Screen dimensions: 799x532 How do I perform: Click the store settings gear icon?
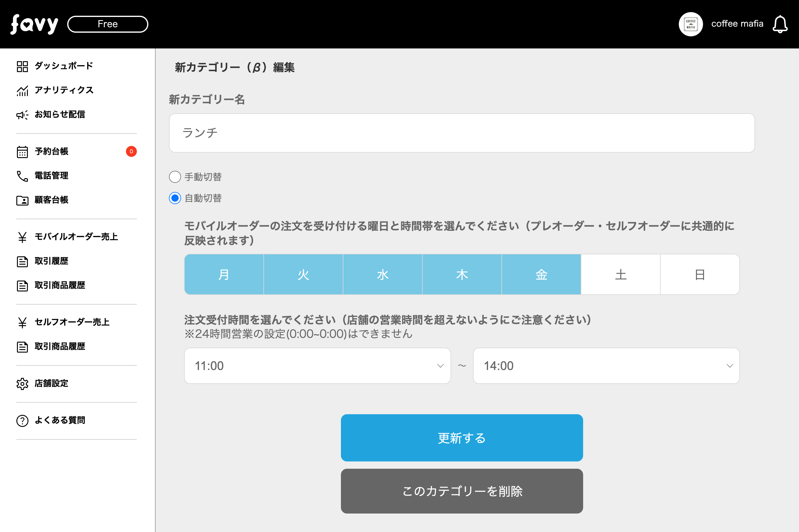22,384
